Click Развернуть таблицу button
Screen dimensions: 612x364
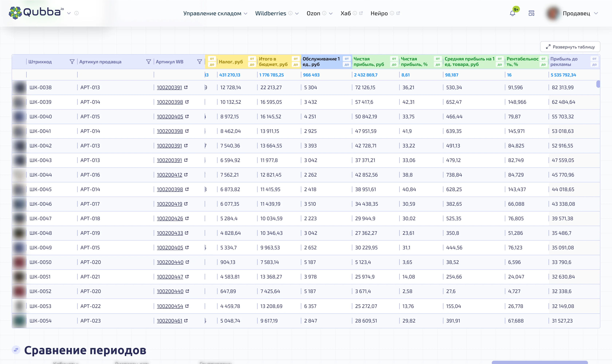(x=570, y=47)
